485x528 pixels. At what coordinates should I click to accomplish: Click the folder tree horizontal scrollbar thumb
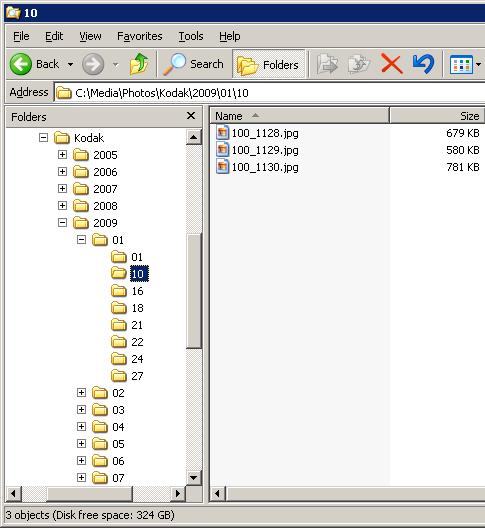point(90,494)
